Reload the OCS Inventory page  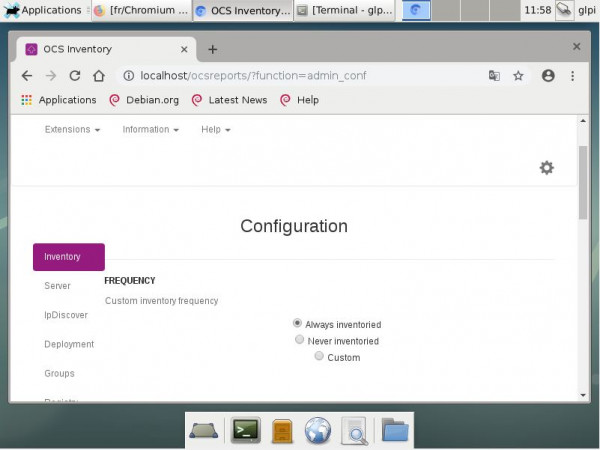[x=75, y=76]
